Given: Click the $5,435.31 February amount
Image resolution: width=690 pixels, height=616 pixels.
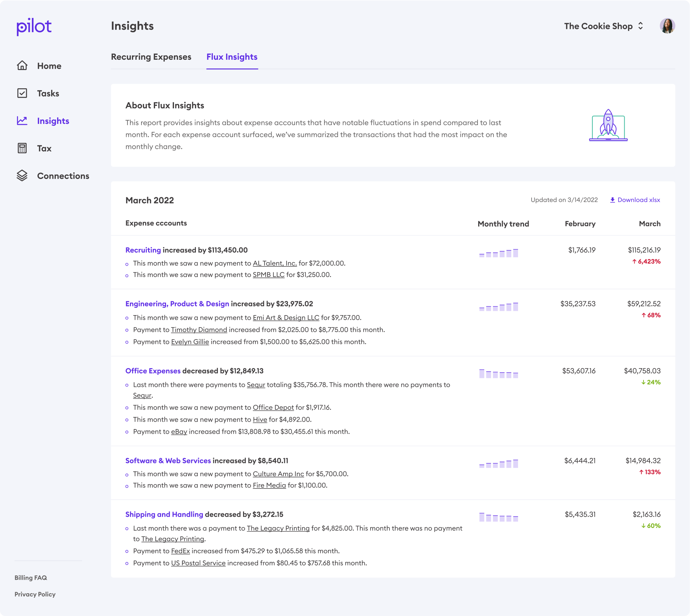Looking at the screenshot, I should [x=580, y=514].
